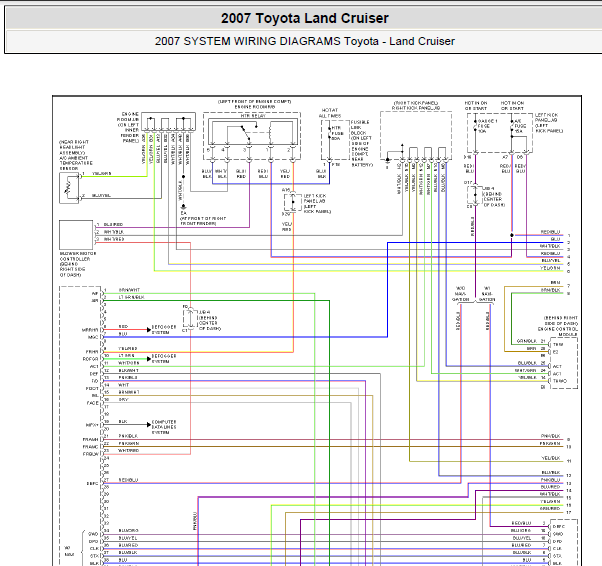Click the FACE terminal label
Screen dimensions: 602x566
[93, 403]
